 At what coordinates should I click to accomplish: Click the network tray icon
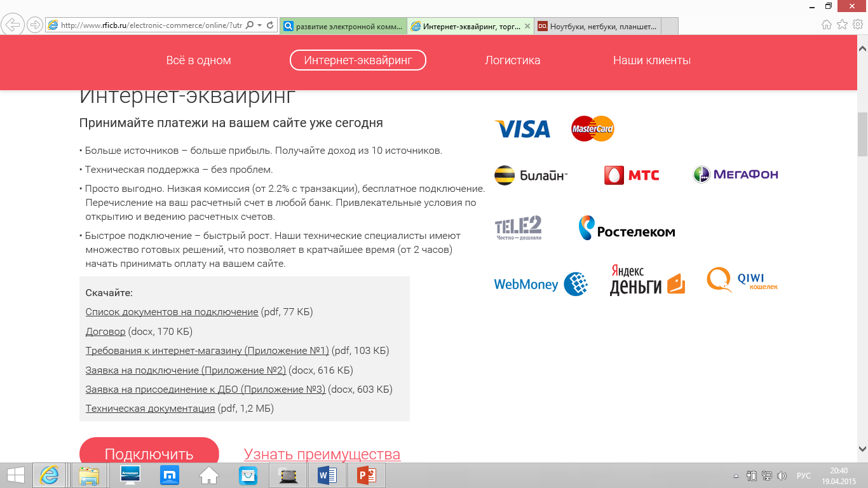767,476
